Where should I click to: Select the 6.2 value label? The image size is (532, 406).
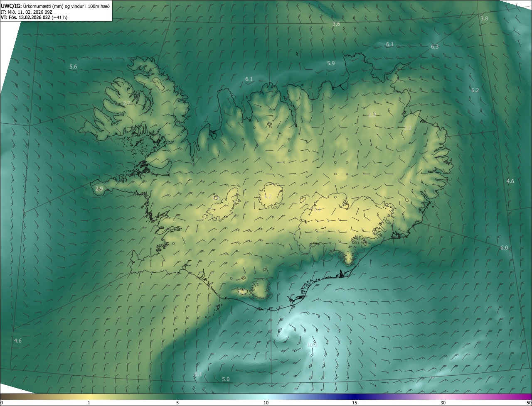pyautogui.click(x=475, y=90)
